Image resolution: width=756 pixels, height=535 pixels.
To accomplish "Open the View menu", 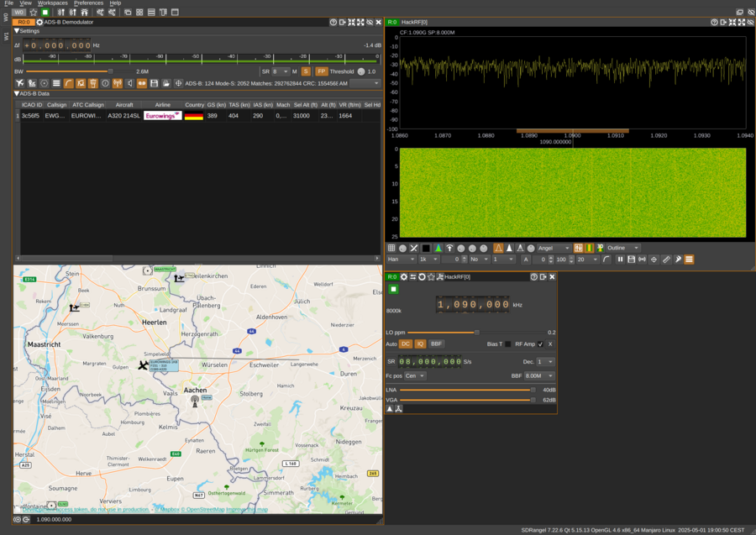I will point(25,3).
